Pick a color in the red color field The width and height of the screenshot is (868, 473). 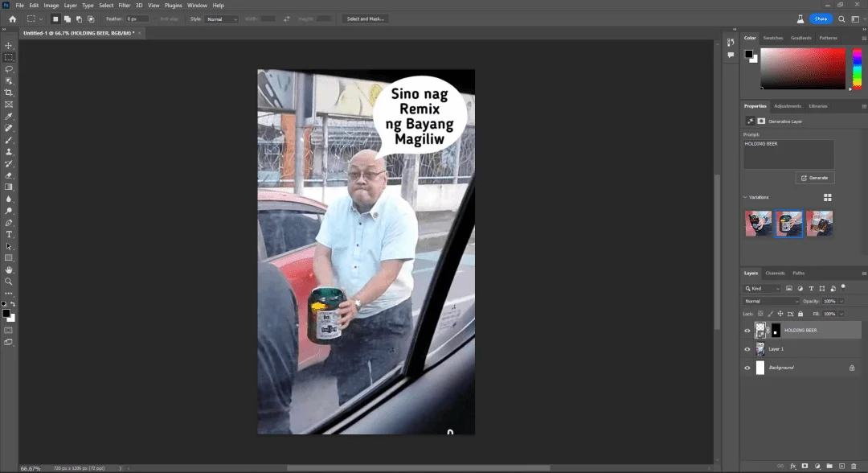click(803, 68)
